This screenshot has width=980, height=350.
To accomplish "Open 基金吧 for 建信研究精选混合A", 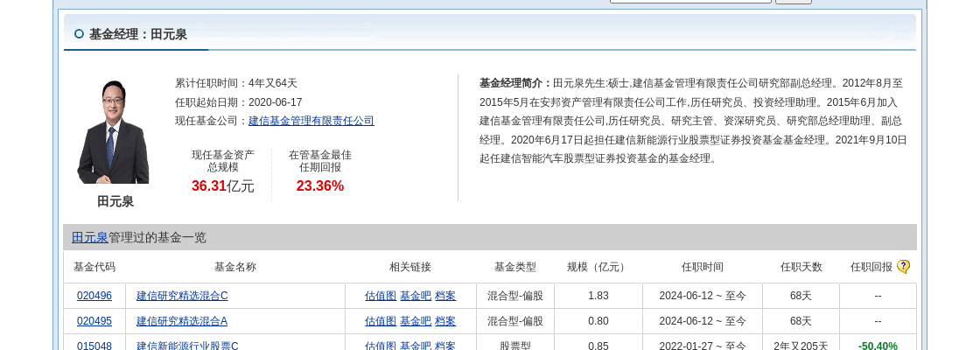I will [416, 321].
